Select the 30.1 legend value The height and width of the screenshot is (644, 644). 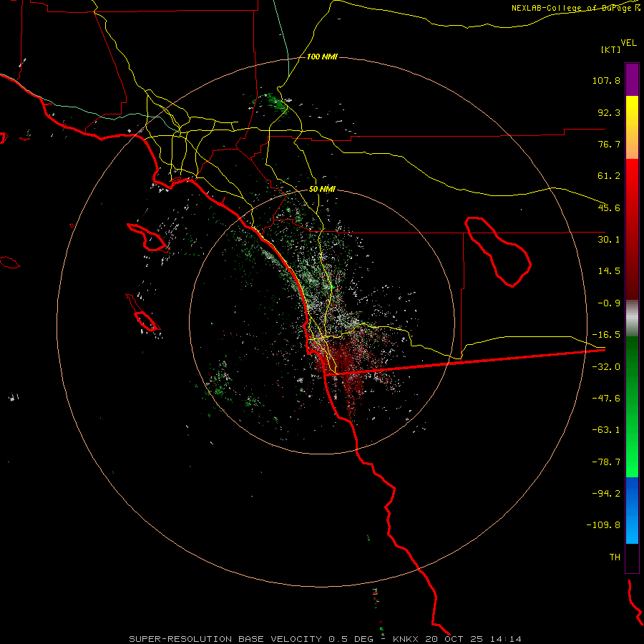pos(609,240)
